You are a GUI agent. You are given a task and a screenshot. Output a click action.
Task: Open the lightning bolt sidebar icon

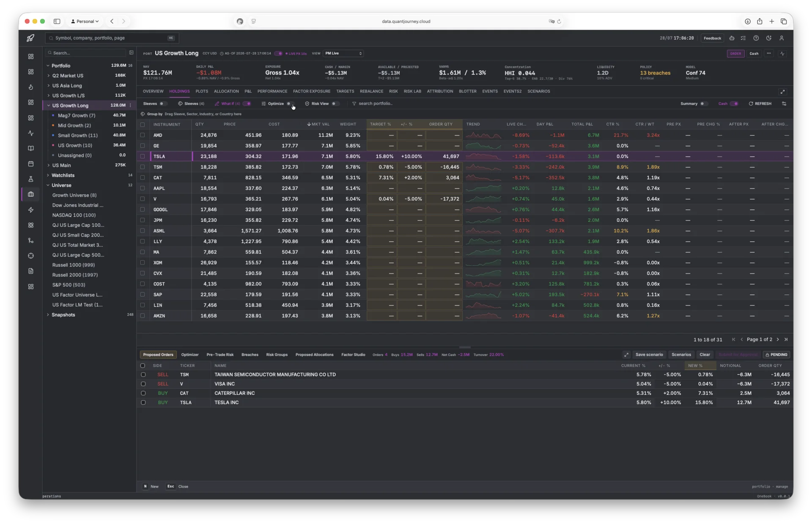tap(31, 210)
